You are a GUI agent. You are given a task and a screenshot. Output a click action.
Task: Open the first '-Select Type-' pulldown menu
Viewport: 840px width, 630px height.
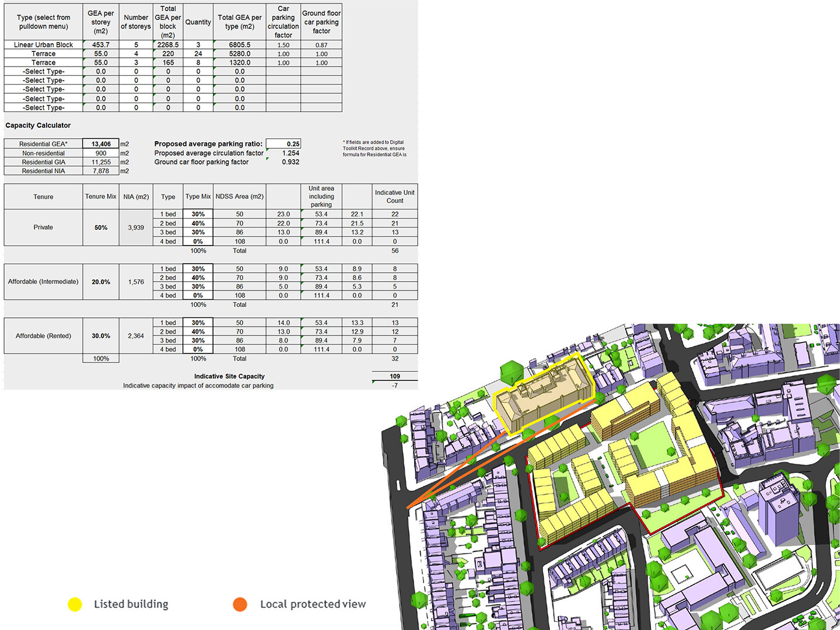pyautogui.click(x=43, y=71)
